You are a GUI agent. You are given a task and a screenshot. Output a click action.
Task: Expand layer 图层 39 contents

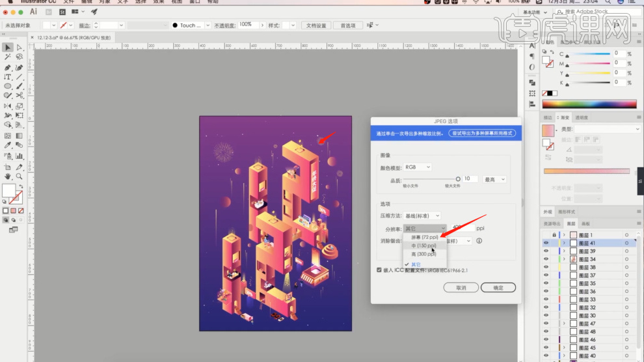coord(564,251)
